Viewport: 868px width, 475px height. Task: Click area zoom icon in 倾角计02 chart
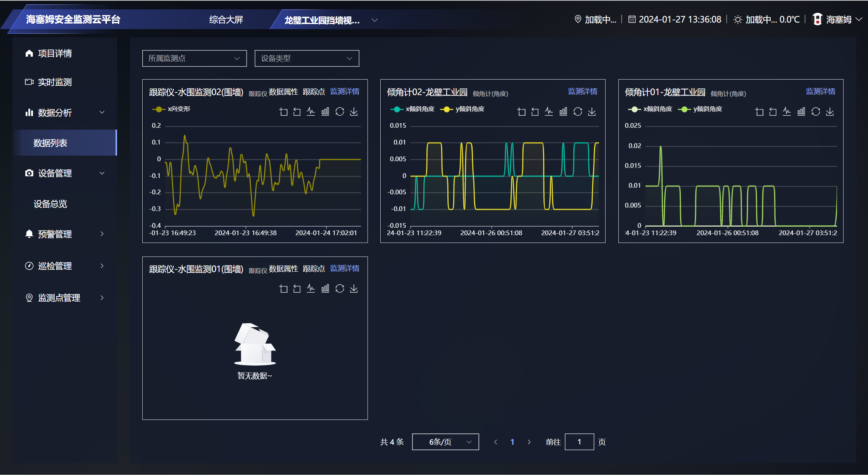pyautogui.click(x=521, y=112)
